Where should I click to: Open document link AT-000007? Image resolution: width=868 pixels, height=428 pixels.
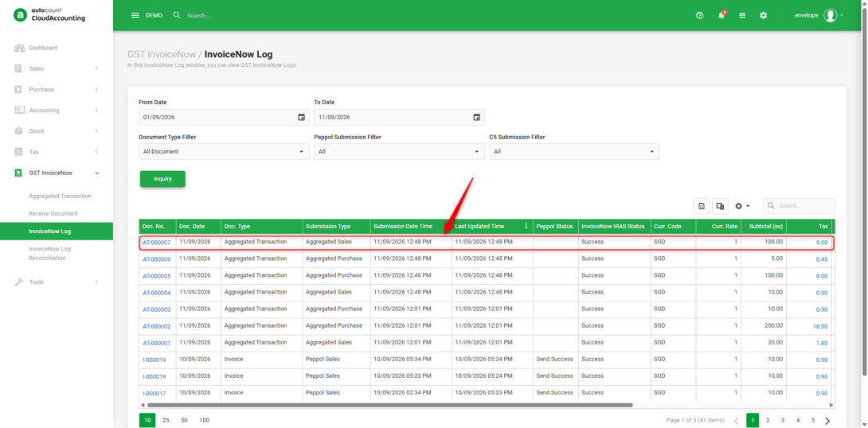(x=157, y=242)
